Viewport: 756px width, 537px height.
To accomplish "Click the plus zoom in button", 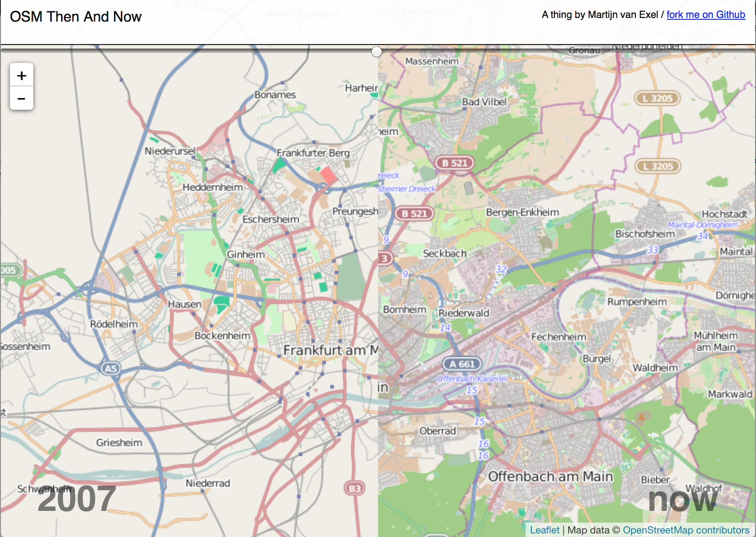I will 22,75.
